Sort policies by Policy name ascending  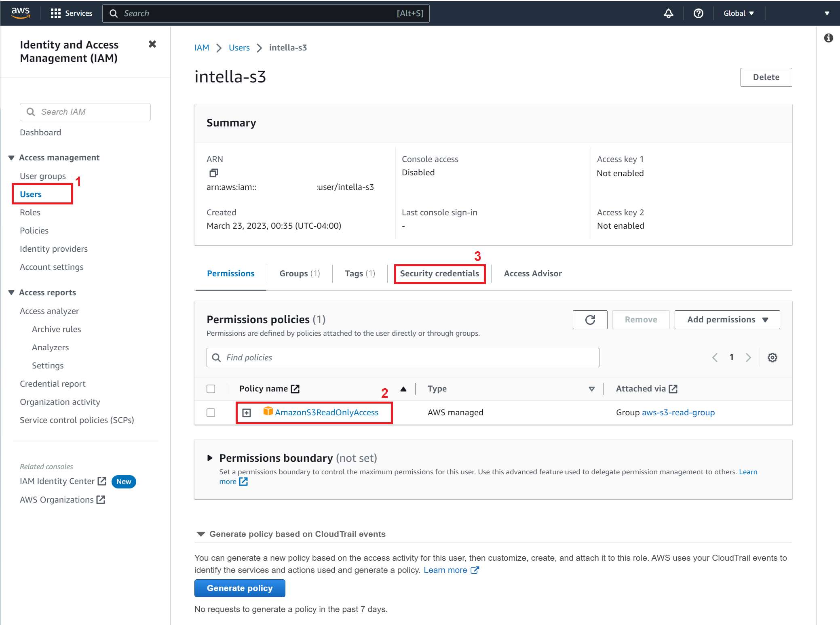[403, 389]
